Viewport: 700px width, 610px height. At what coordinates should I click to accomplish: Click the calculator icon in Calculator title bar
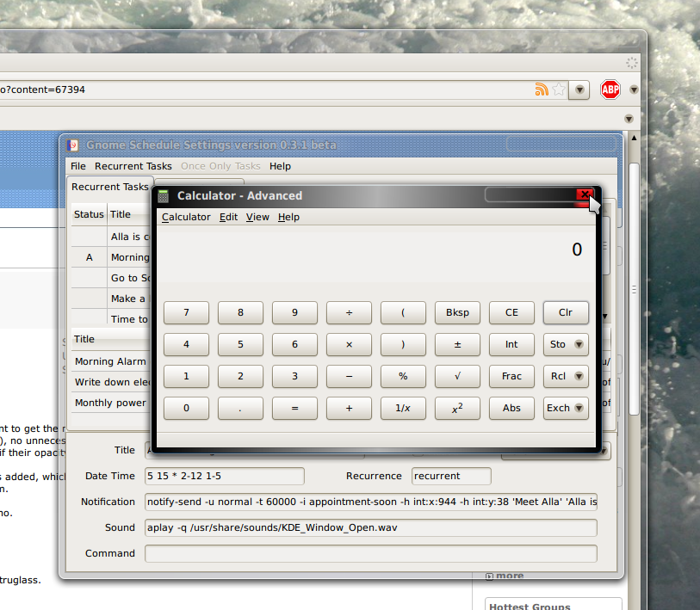[x=164, y=196]
